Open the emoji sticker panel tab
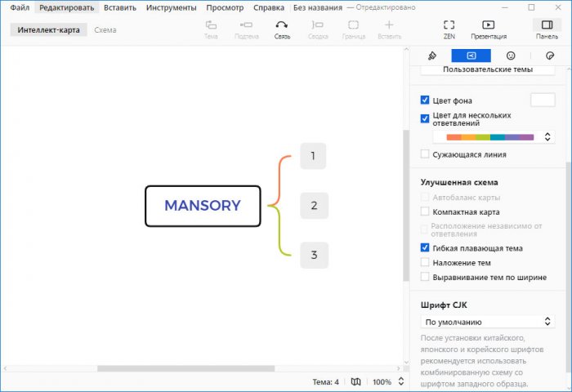 click(511, 56)
